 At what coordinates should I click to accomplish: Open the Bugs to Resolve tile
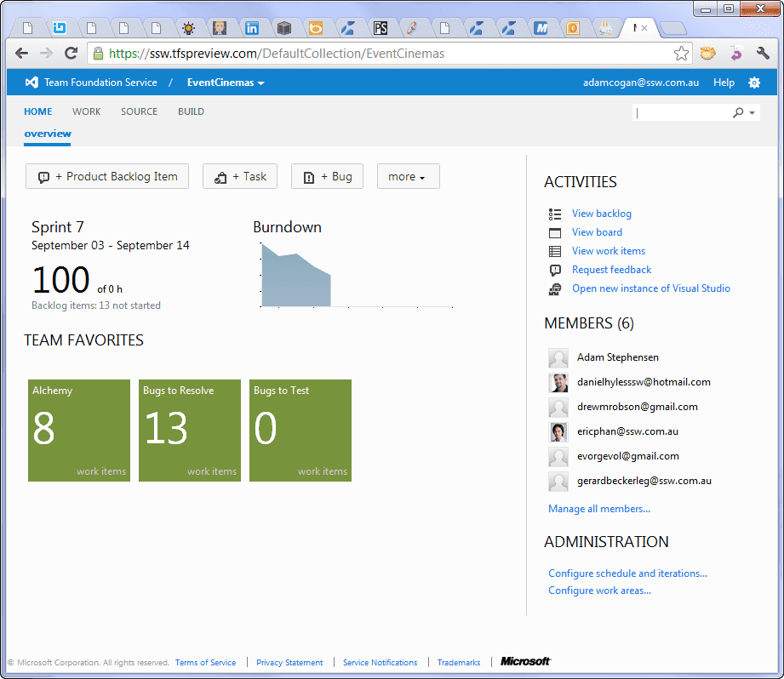tap(189, 431)
